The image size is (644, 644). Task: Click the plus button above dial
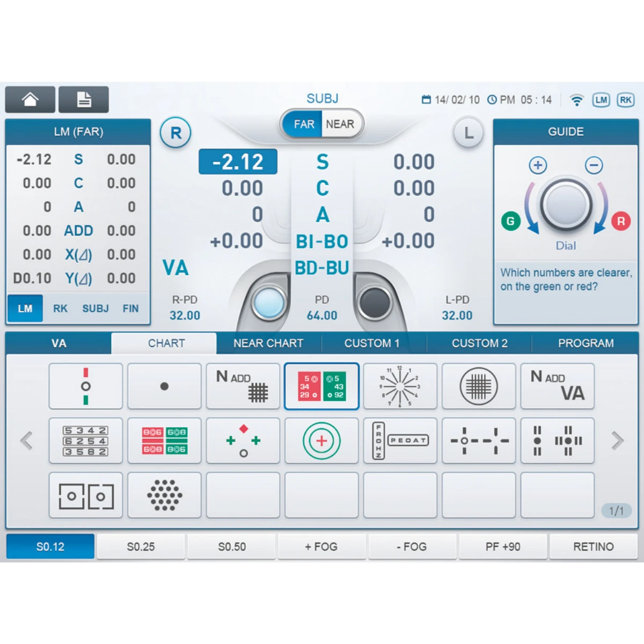click(x=538, y=165)
